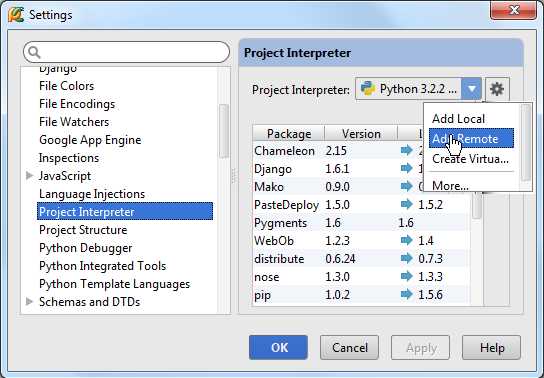Select JavaScript in the settings tree
Viewport: 544px width, 378px height.
click(x=65, y=176)
